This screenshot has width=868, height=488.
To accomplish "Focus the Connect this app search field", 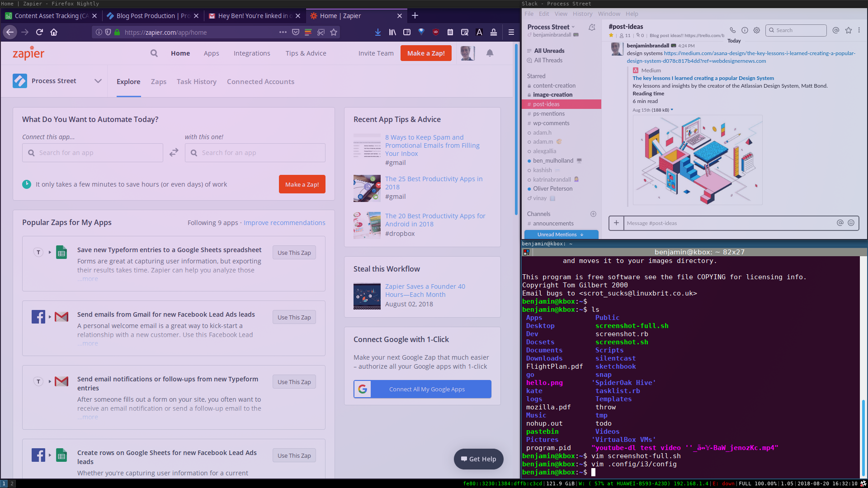I will [x=93, y=153].
